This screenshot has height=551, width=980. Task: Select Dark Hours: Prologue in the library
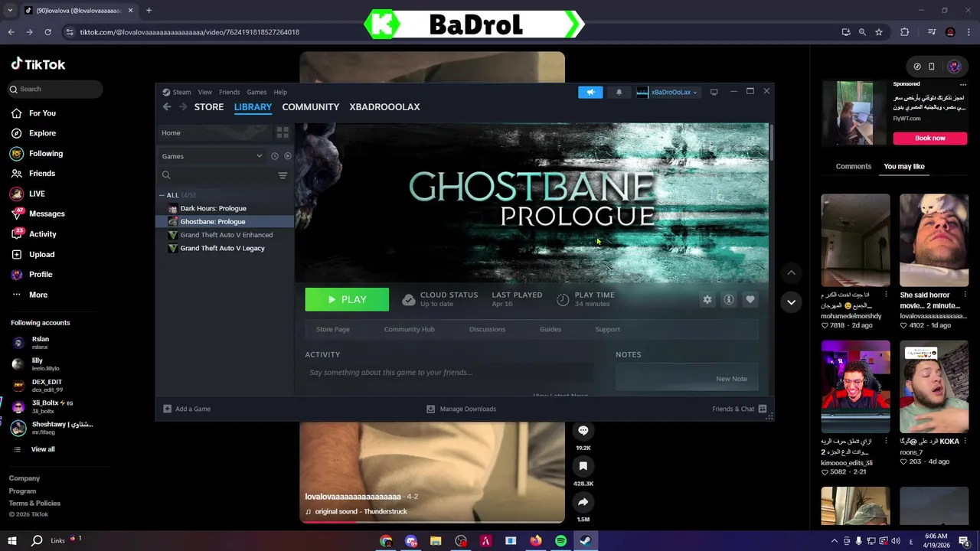tap(213, 208)
